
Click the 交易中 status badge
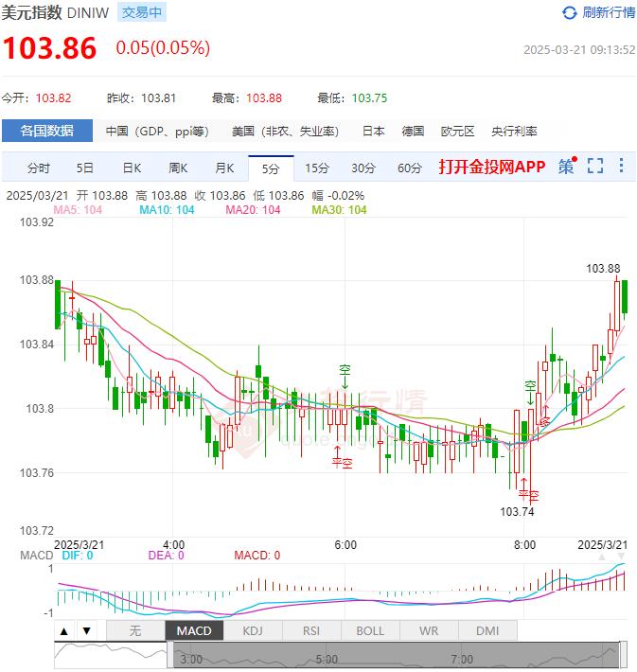[x=142, y=13]
